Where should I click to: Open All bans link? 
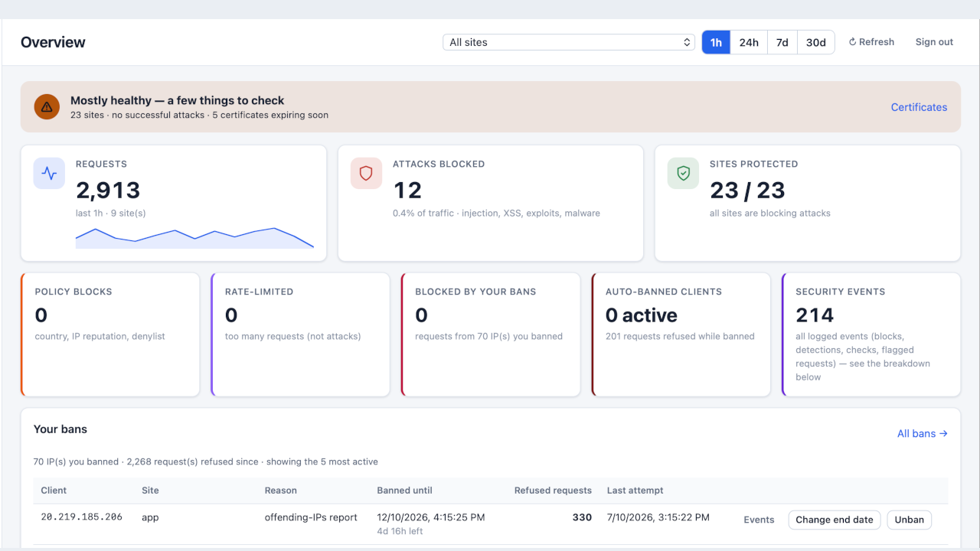pyautogui.click(x=922, y=433)
